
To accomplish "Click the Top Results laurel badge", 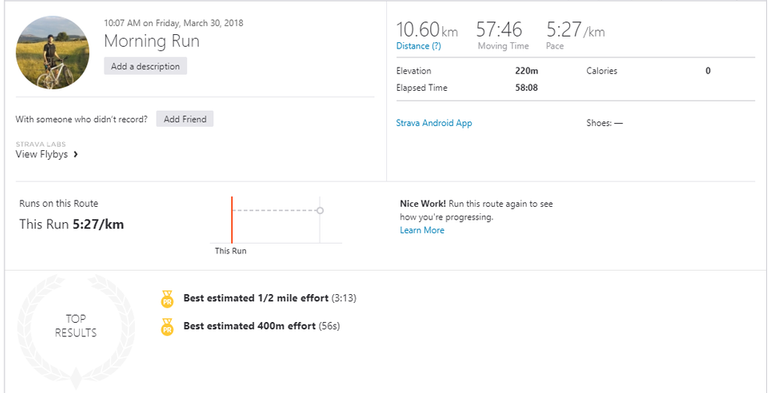I will 75,326.
